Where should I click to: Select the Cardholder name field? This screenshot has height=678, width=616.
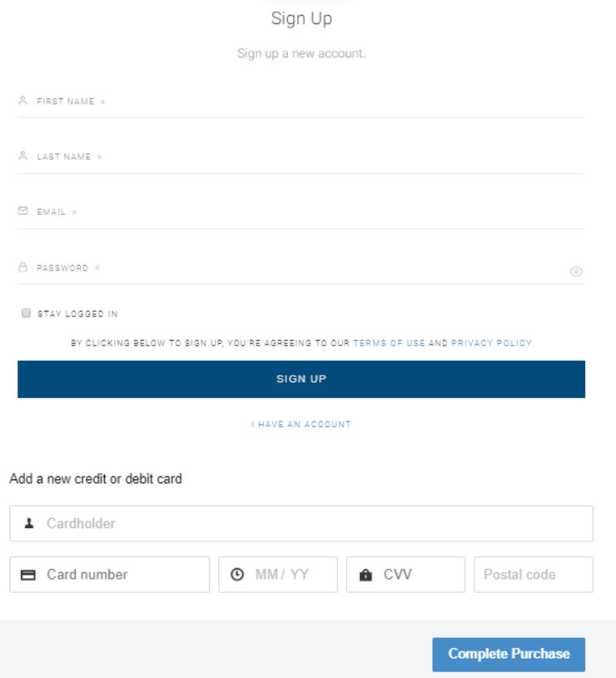(x=301, y=524)
